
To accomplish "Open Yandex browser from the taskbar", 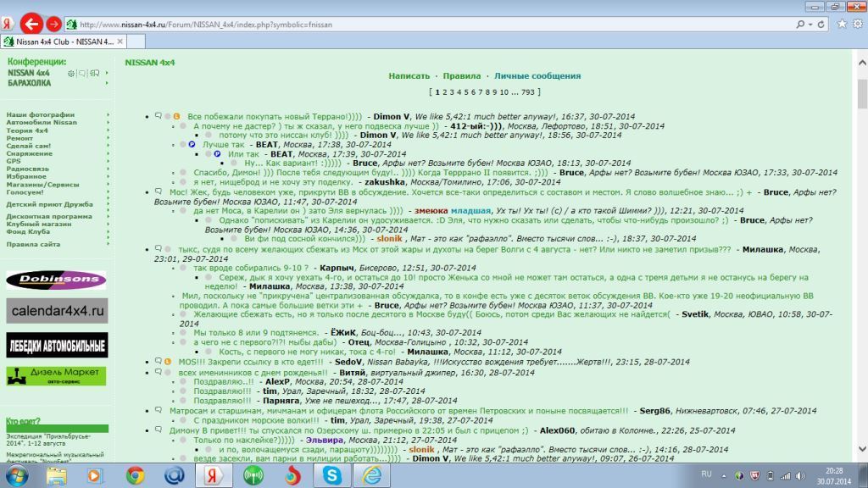I will click(x=214, y=475).
